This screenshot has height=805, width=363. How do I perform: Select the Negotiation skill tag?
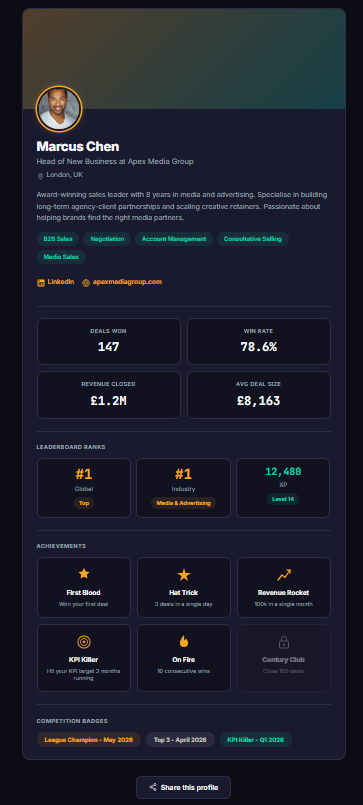[x=107, y=239]
